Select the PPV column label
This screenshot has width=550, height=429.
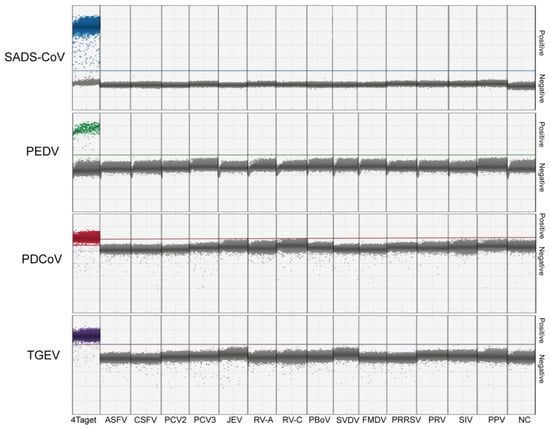pos(496,420)
